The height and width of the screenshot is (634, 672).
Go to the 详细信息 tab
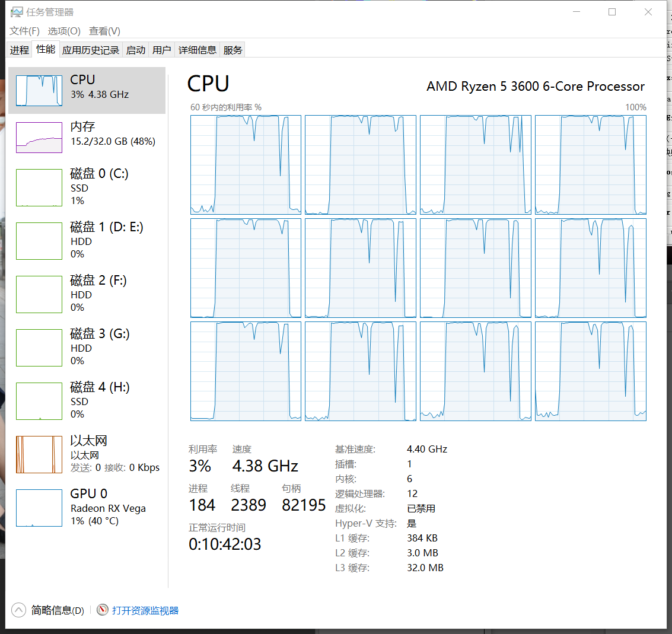tap(198, 50)
